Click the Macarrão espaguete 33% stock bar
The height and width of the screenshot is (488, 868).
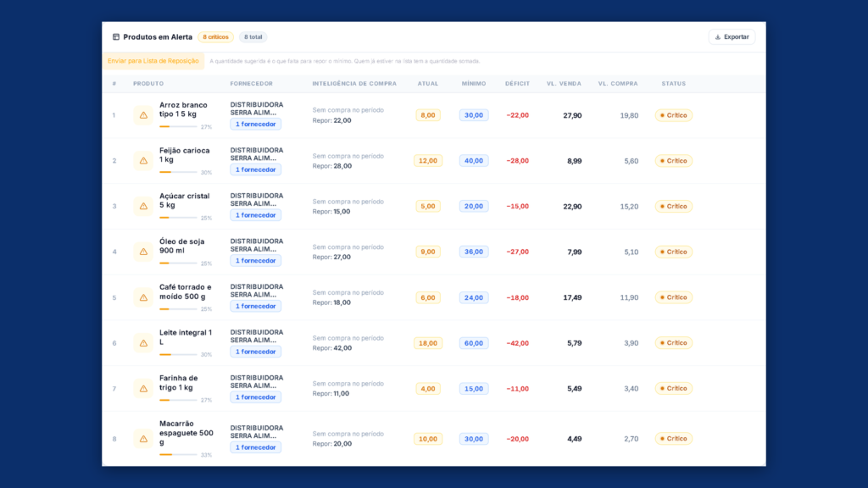[x=178, y=455]
